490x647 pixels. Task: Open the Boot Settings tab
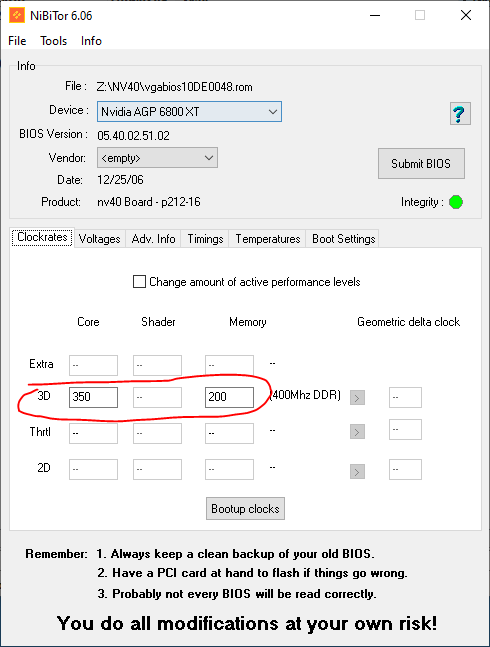[x=344, y=239]
